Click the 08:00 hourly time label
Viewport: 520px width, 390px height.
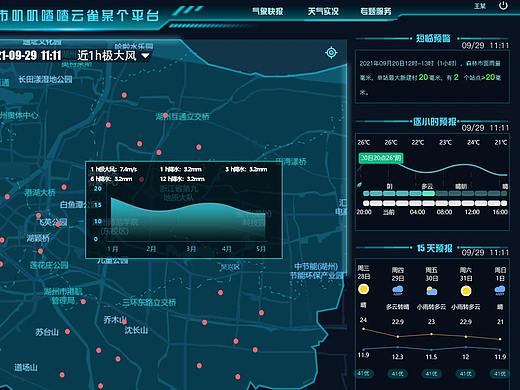444,212
